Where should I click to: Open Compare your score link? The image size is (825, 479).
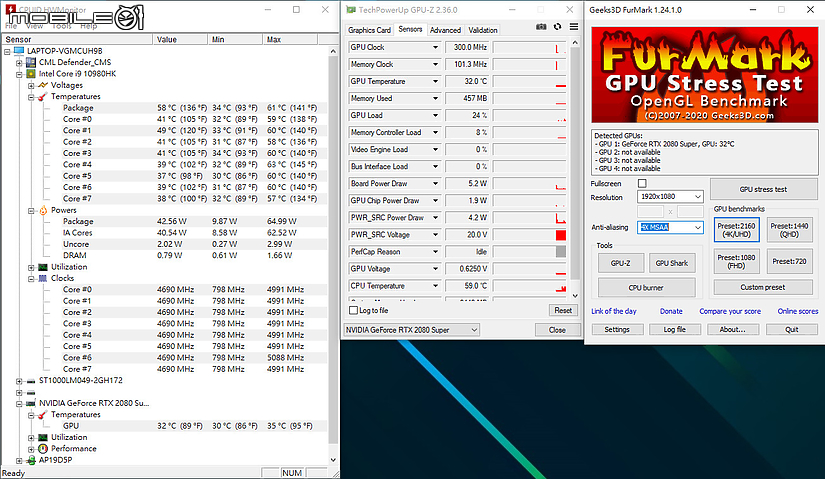730,311
